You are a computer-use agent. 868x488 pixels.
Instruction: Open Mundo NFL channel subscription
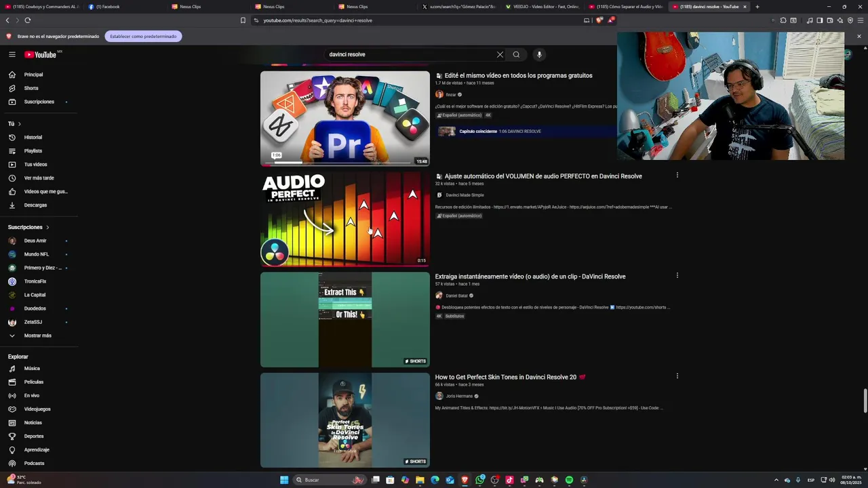pyautogui.click(x=37, y=254)
